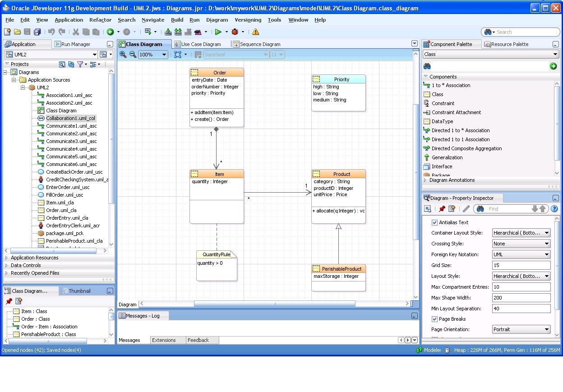Toggle the Page Breaks checkbox

click(434, 319)
